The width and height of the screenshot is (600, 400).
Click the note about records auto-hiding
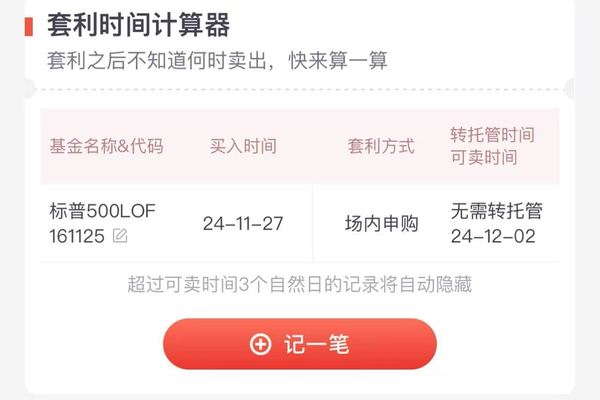tap(300, 284)
